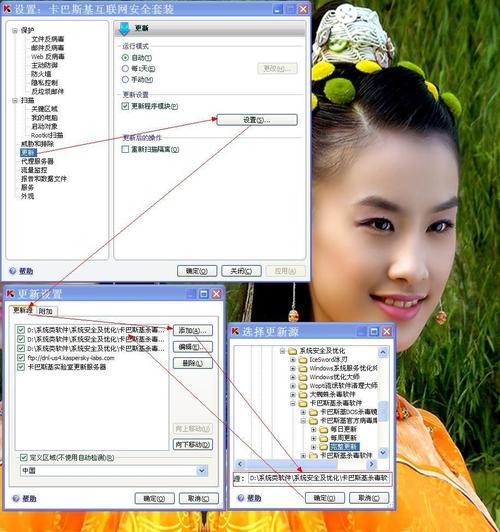Enable 重新扫描隔离 checkbox

(x=125, y=149)
